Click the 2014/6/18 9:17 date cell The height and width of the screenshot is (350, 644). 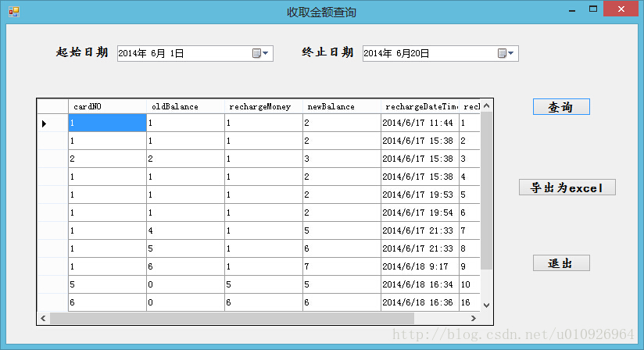[420, 266]
